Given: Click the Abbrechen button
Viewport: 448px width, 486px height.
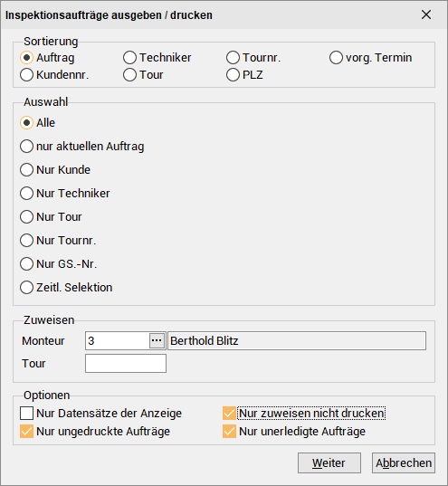Looking at the screenshot, I should click(x=404, y=463).
